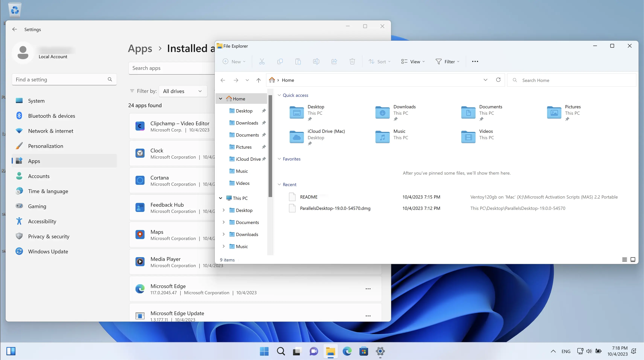Click the Apps breadcrumb link
Screen dimensions: 644x360
(140, 49)
